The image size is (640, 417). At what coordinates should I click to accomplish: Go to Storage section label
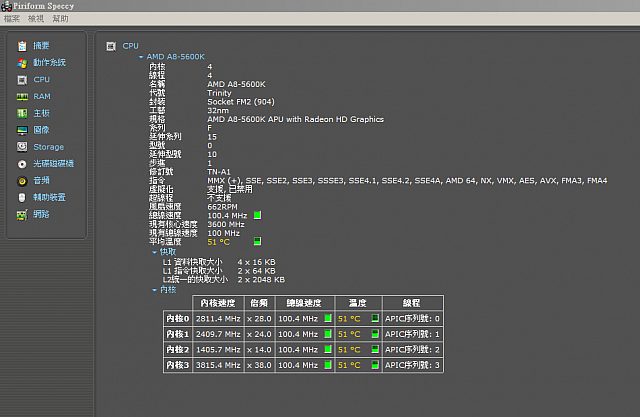point(49,147)
